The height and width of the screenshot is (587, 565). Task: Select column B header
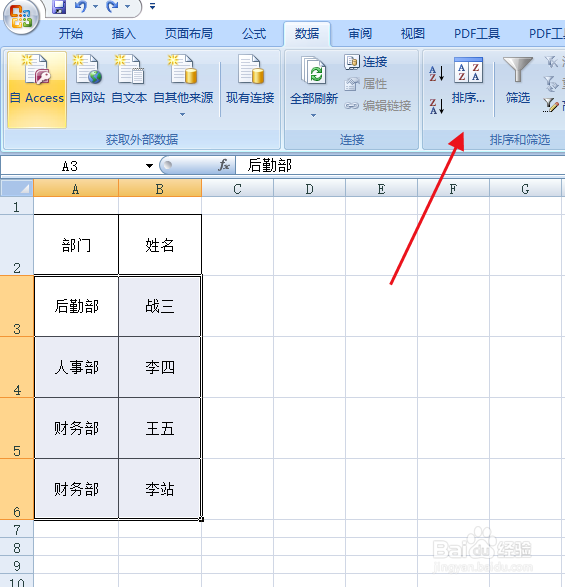click(160, 189)
